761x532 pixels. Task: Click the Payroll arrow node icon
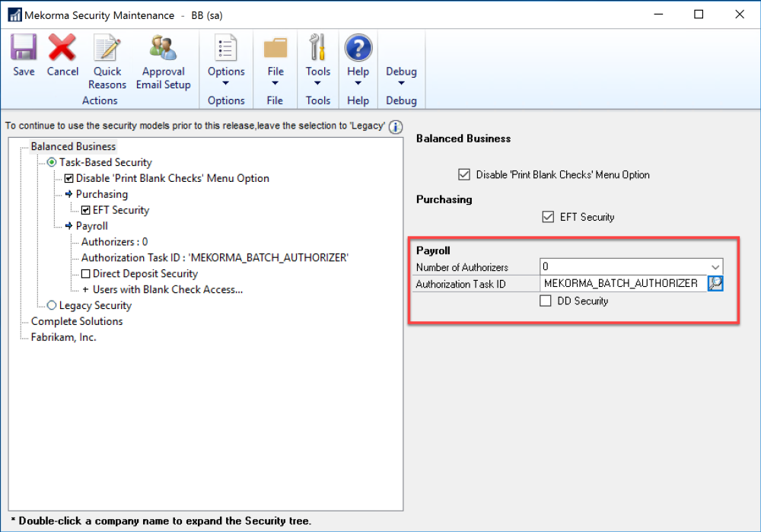pyautogui.click(x=68, y=226)
